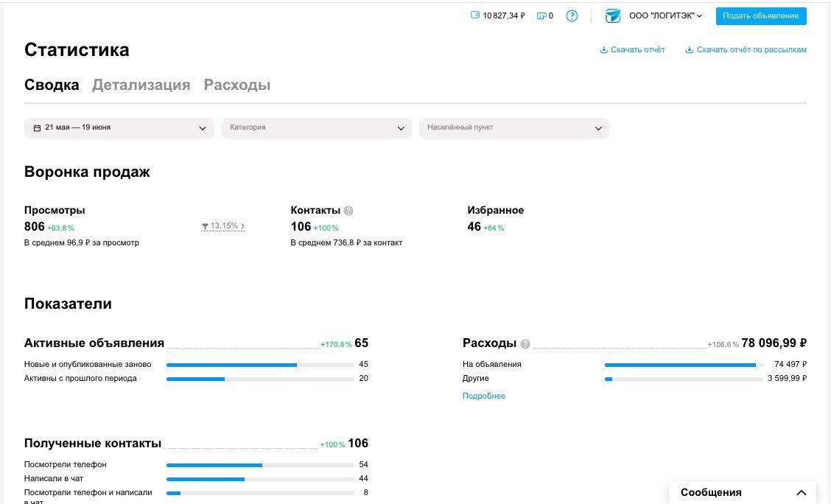Expand the Сообщения chat panel chevron
The width and height of the screenshot is (831, 504).
[802, 492]
